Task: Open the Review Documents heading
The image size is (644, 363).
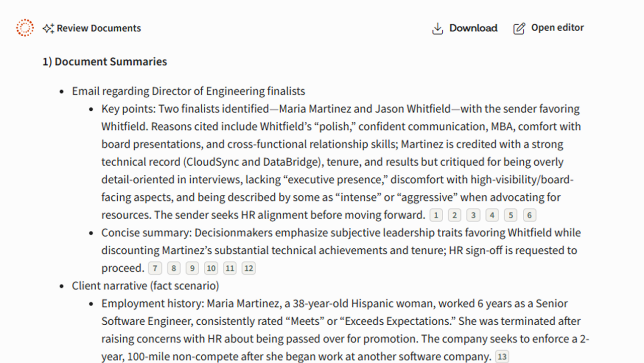Action: (99, 29)
